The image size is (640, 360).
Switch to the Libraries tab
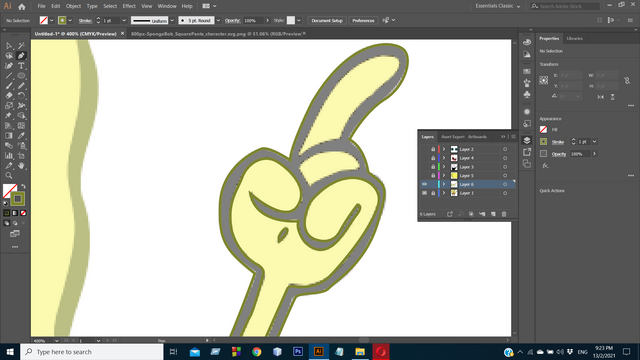(x=575, y=38)
